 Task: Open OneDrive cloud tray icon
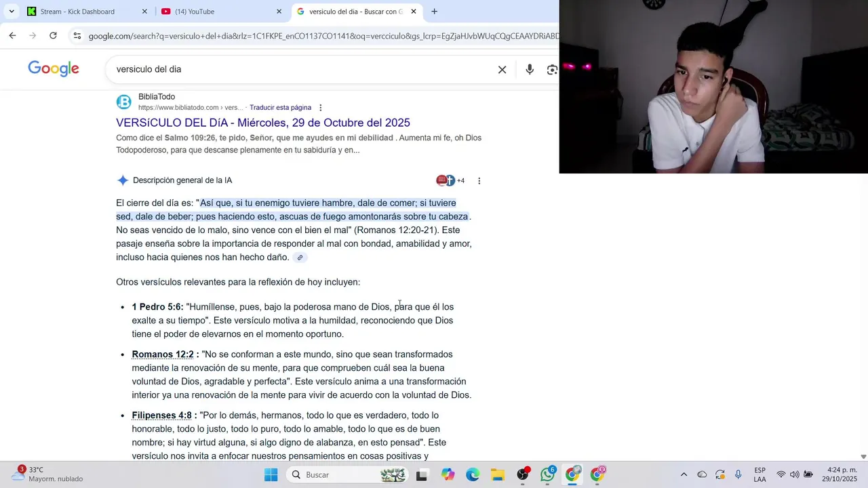(702, 474)
